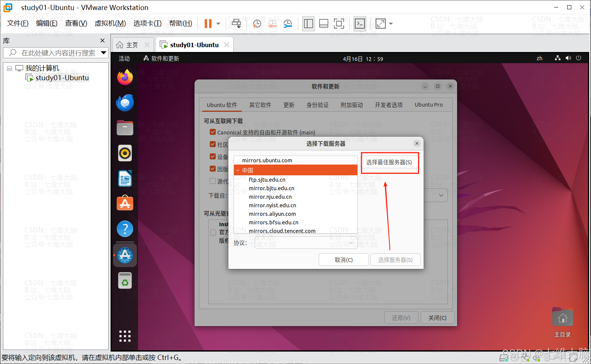Image resolution: width=591 pixels, height=364 pixels.
Task: Click the send Ctrl+Alt+Del toolbar icon
Action: click(237, 24)
